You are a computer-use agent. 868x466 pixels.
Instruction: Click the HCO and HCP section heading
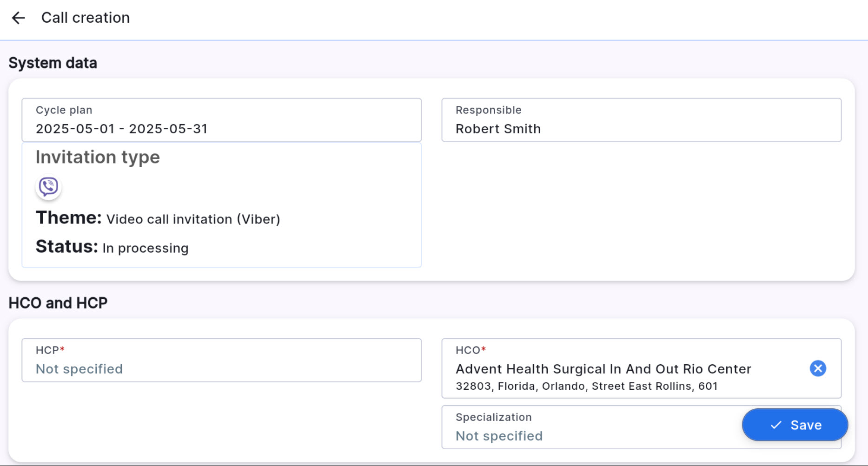click(x=58, y=303)
